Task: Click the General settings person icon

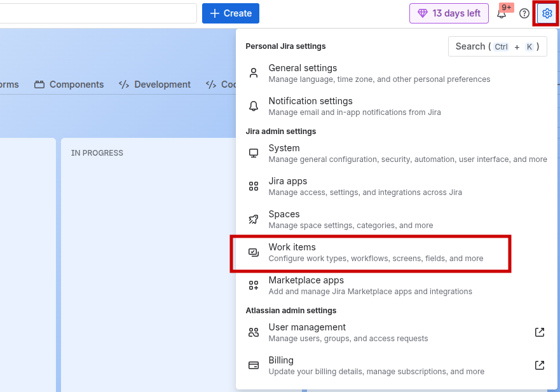Action: pyautogui.click(x=254, y=73)
